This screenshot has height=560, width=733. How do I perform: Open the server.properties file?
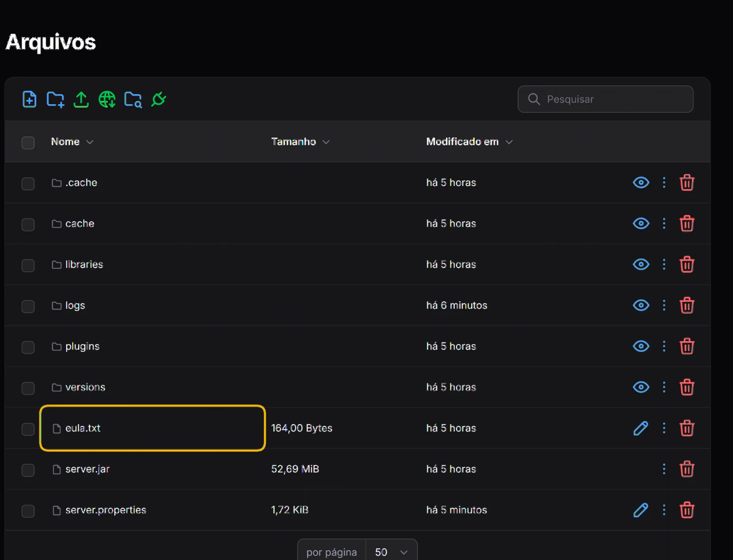pyautogui.click(x=106, y=510)
